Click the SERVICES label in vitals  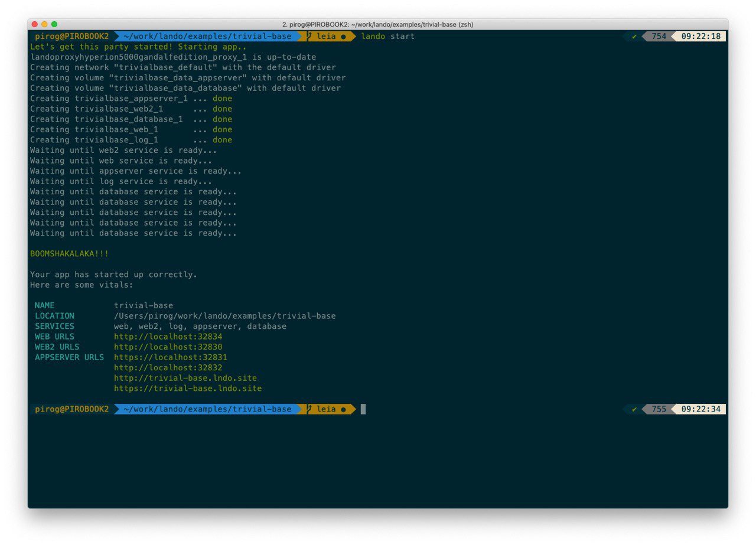54,327
